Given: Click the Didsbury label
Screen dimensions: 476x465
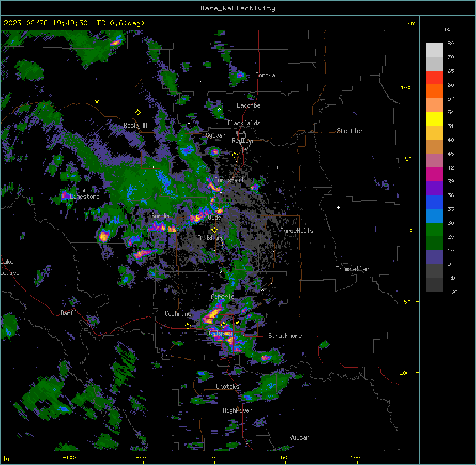Looking at the screenshot, I should click(211, 238).
